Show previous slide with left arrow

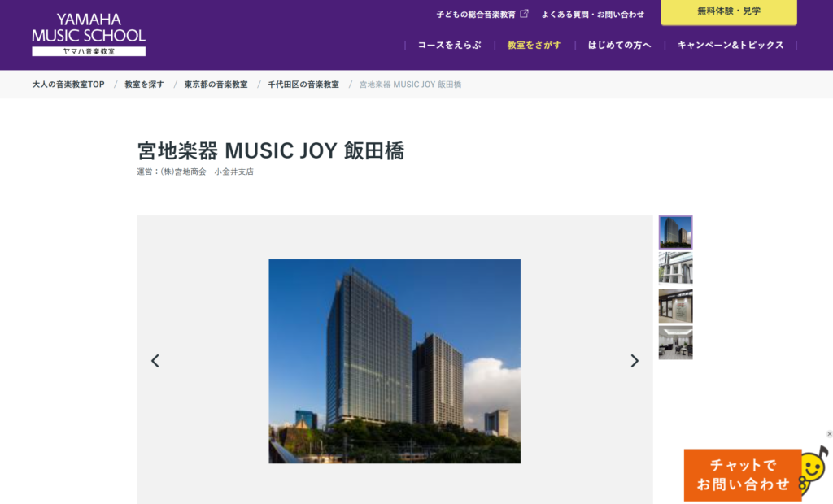(x=155, y=361)
